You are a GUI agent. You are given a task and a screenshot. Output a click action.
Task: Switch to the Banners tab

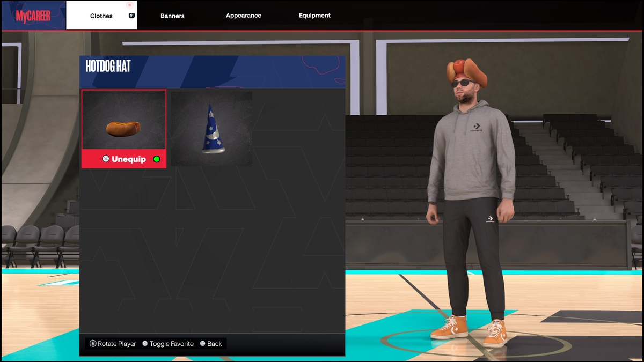172,16
